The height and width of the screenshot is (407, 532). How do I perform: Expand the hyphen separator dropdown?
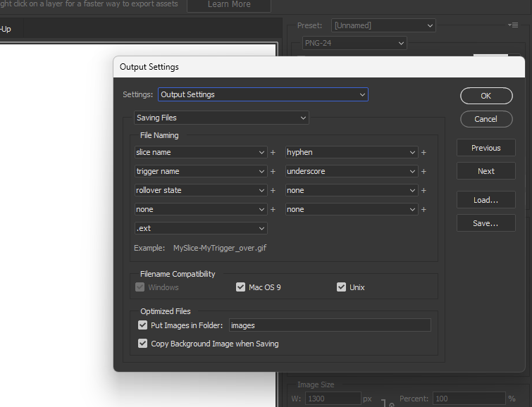coord(352,152)
